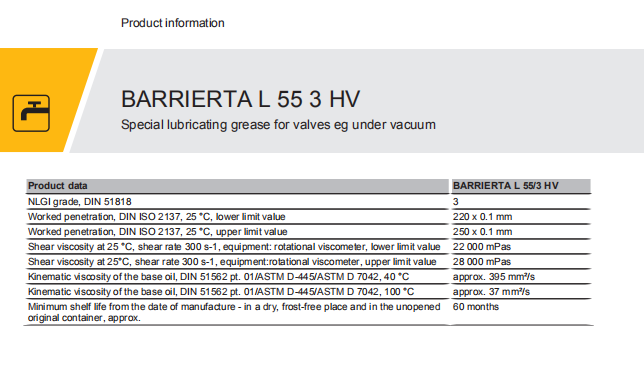Select Shear viscosity lower limit row
This screenshot has height=367, width=644.
(x=308, y=247)
